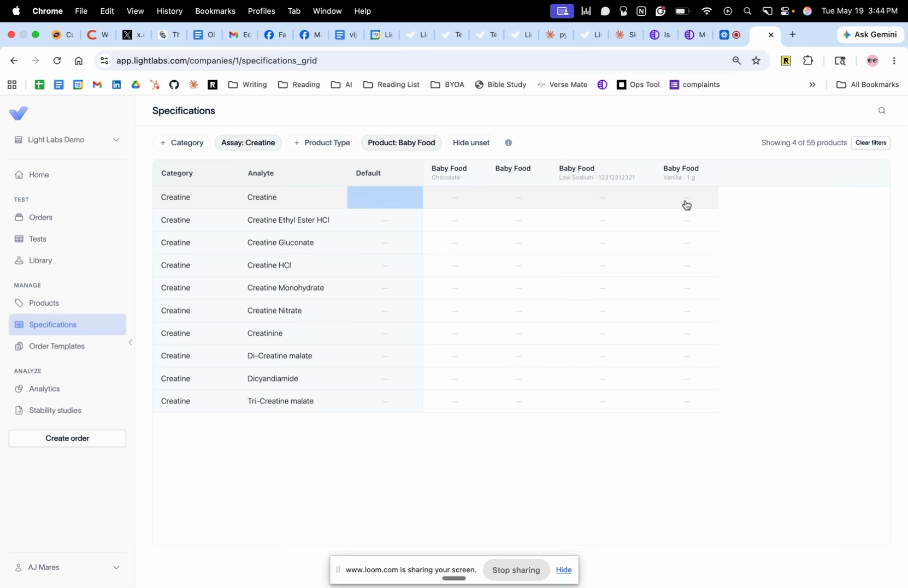Viewport: 908px width, 588px height.
Task: Open the Bookmarks menu in menu bar
Action: (x=215, y=11)
